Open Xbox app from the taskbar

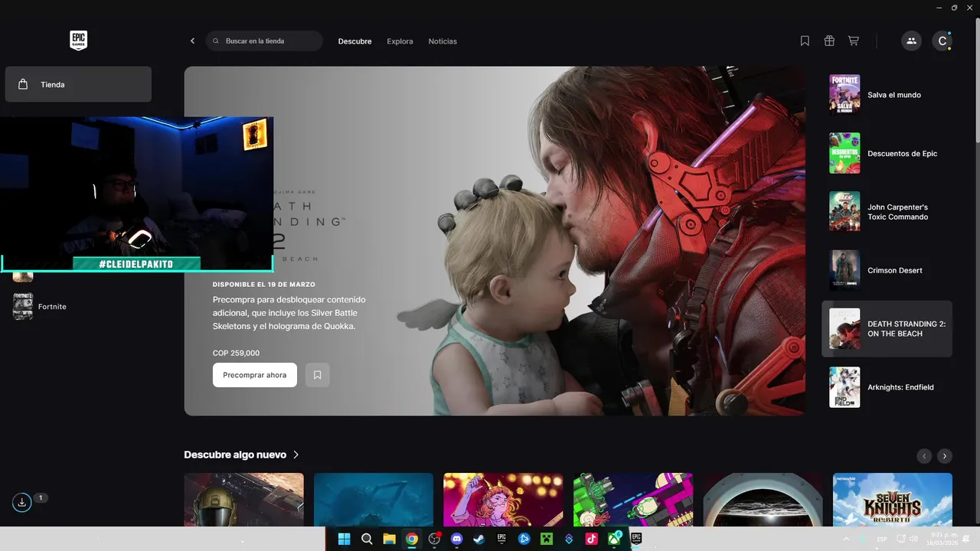tap(614, 539)
